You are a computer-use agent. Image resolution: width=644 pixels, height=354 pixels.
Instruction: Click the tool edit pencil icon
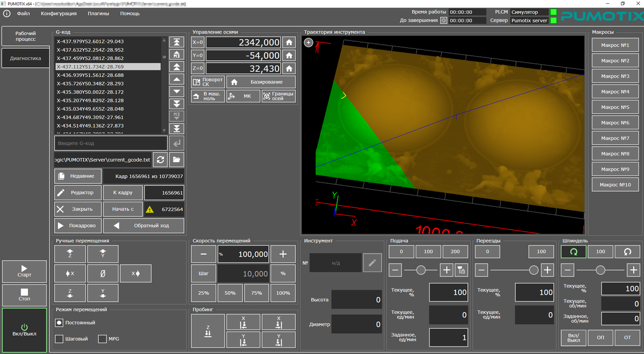(372, 263)
